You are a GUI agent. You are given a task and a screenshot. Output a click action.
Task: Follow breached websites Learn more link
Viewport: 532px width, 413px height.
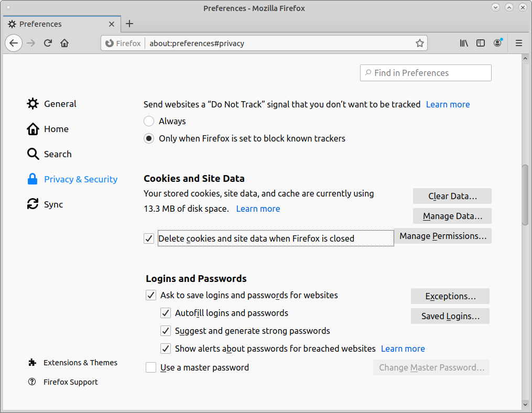pos(403,349)
